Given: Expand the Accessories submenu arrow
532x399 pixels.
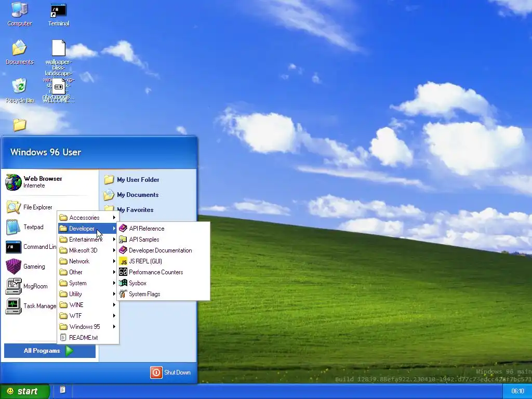Looking at the screenshot, I should (114, 218).
